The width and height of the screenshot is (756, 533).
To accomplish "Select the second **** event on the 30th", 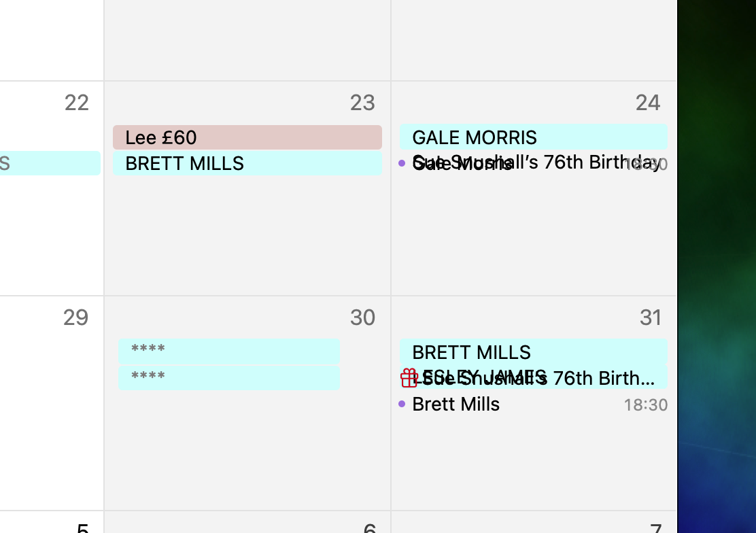I will 228,378.
